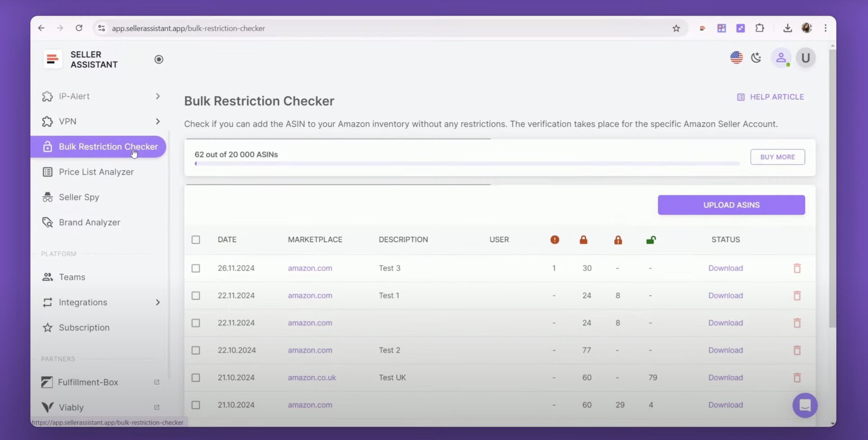Image resolution: width=868 pixels, height=440 pixels.
Task: Click the US flag language icon
Action: (736, 58)
